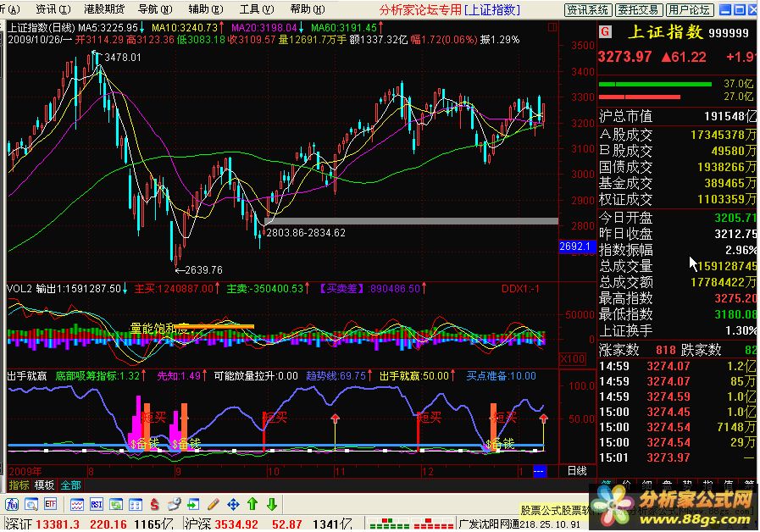The image size is (760, 532).
Task: Click the 15:01 3273.97 tick row
Action: coord(677,457)
